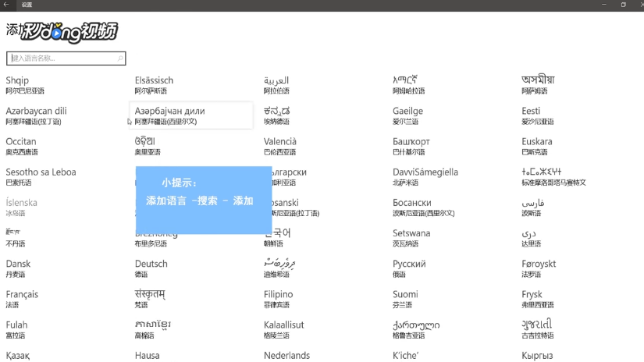
Task: Select Hausa language
Action: click(x=147, y=356)
